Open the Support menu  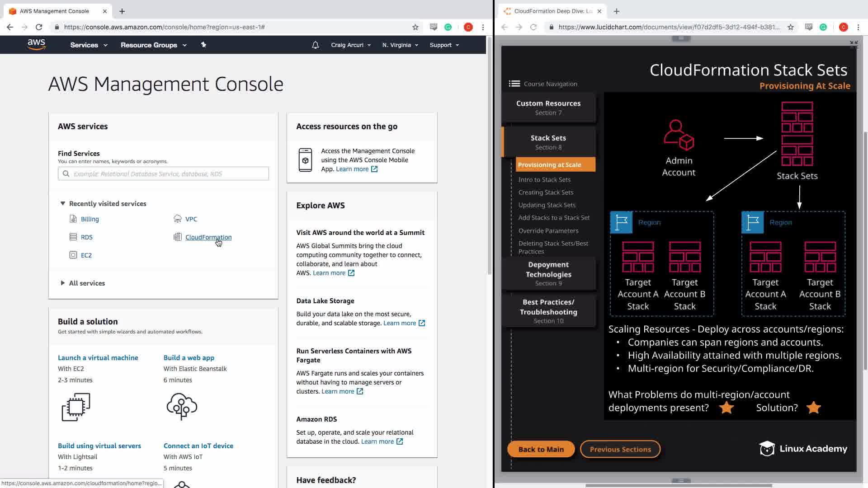(x=444, y=45)
